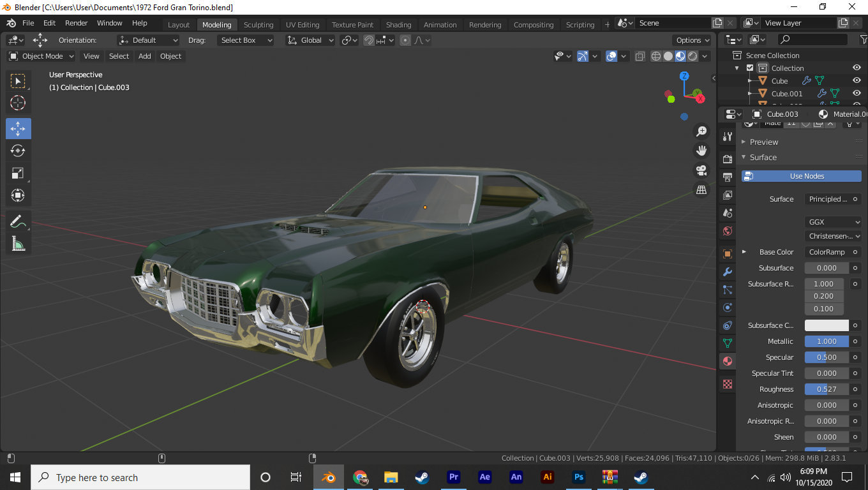The image size is (868, 490).
Task: Collapse the Collection tree in outliner
Action: pyautogui.click(x=737, y=68)
